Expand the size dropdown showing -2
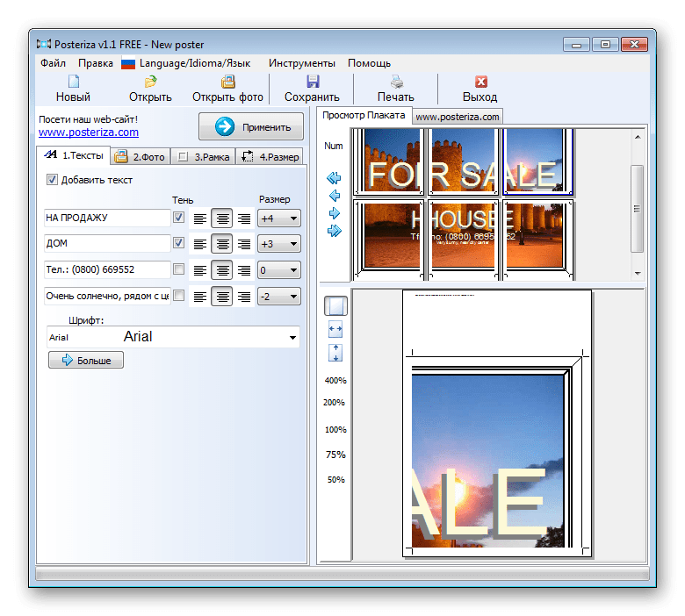 coord(292,297)
